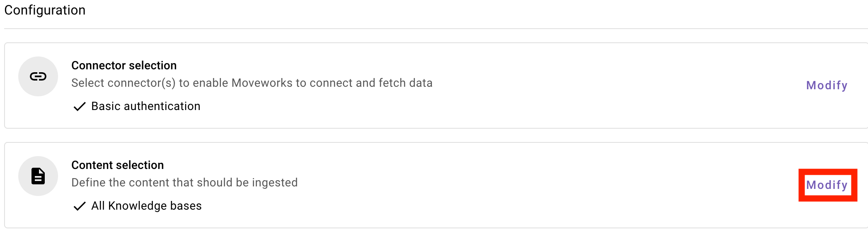The image size is (868, 230).
Task: Click the All Knowledge bases label
Action: click(146, 206)
